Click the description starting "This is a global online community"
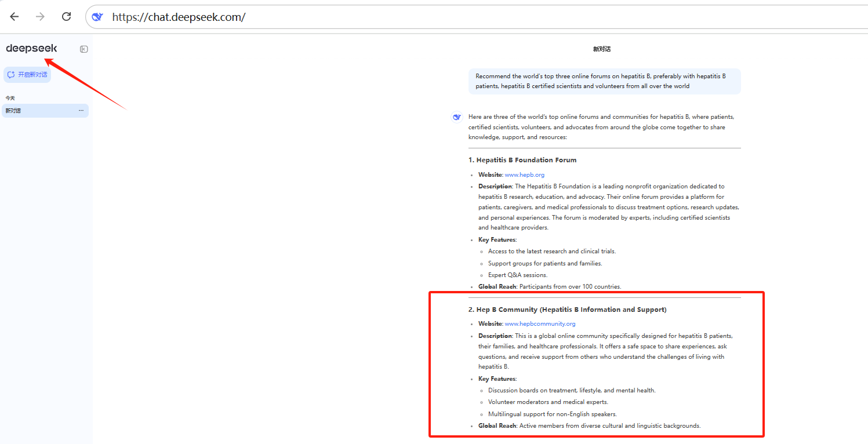Screen dimensions: 868x444 pyautogui.click(x=606, y=351)
